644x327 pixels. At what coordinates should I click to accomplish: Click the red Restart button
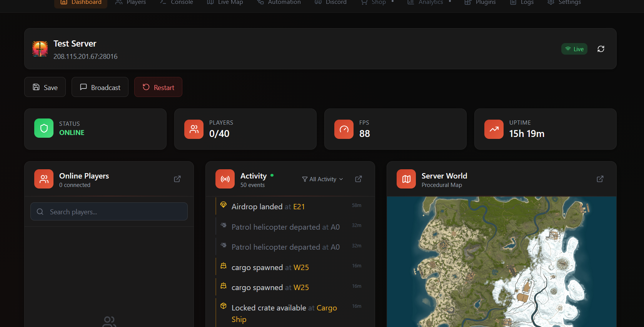pyautogui.click(x=158, y=87)
